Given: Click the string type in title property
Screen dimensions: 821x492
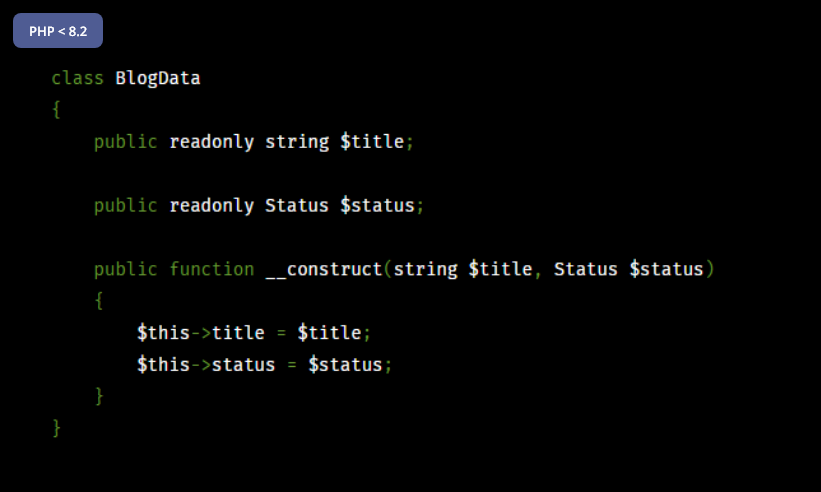Looking at the screenshot, I should 297,142.
